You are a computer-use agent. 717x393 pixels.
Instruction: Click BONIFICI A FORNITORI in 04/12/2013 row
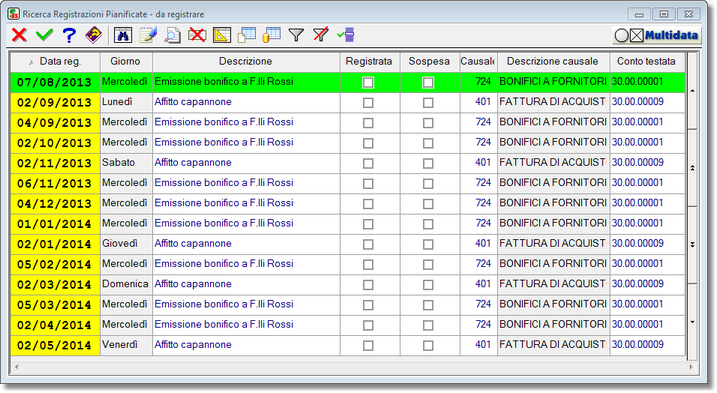coord(553,203)
